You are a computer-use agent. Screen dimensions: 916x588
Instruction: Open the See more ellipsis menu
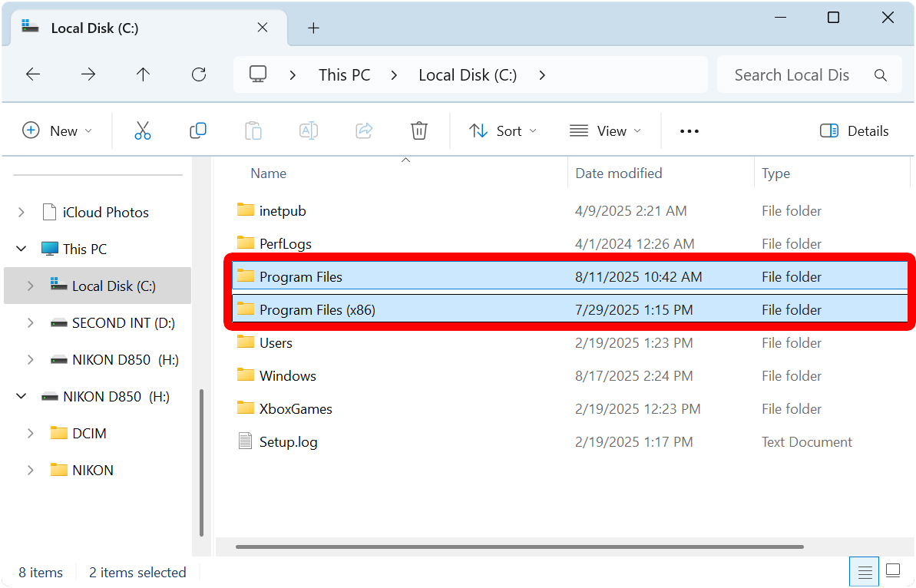tap(689, 131)
